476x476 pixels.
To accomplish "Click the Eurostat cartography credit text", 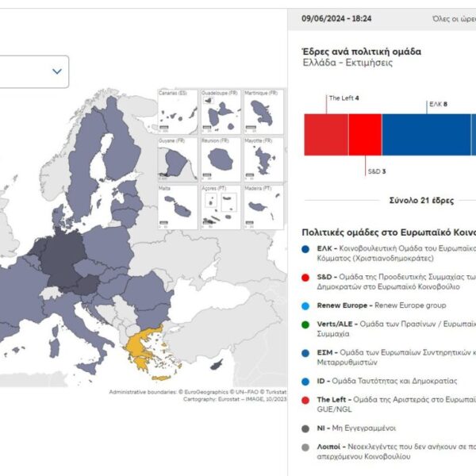I will tap(235, 399).
